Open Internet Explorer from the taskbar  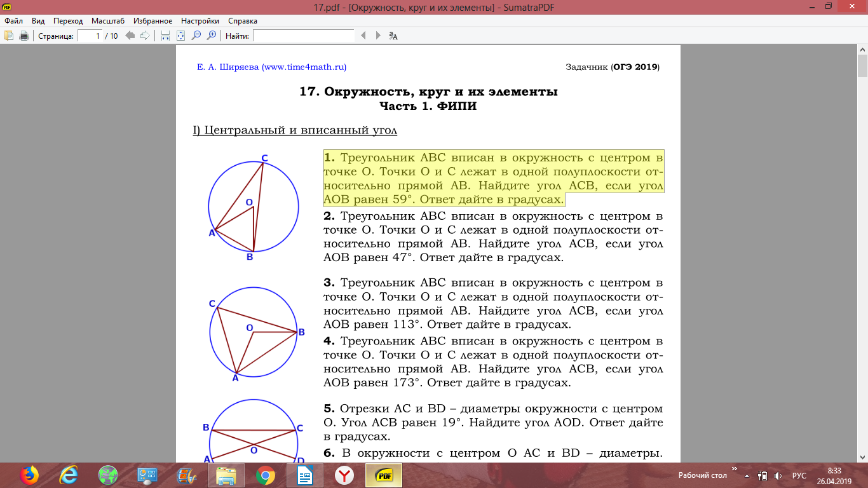[x=69, y=475]
